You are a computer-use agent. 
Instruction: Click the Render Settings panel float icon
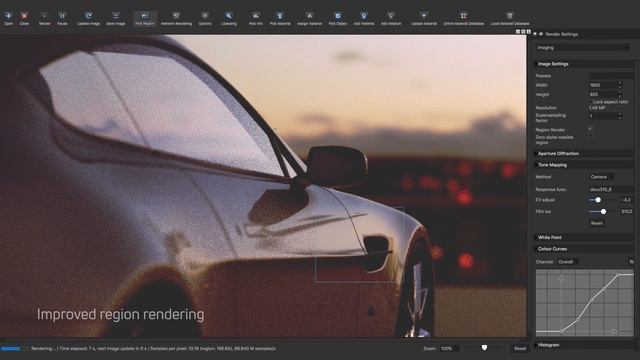[541, 34]
